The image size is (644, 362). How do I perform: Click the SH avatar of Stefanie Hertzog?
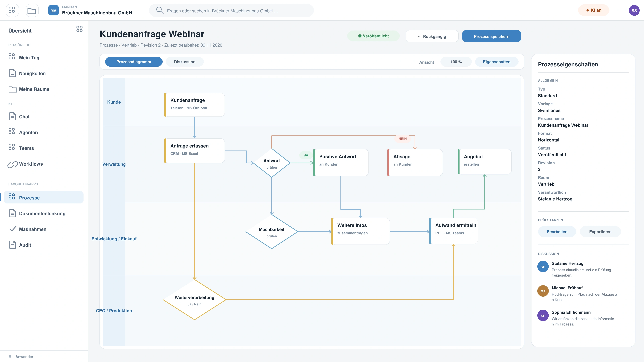point(543,267)
